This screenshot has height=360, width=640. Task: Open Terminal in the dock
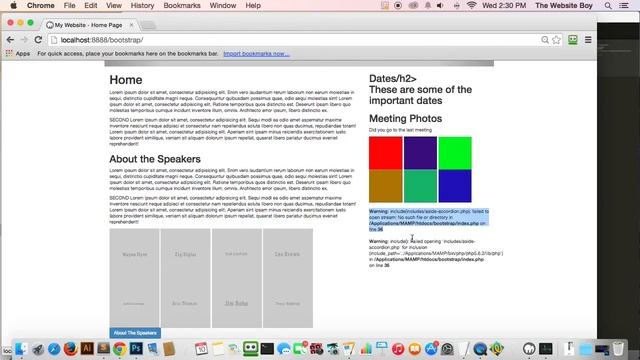click(x=267, y=349)
